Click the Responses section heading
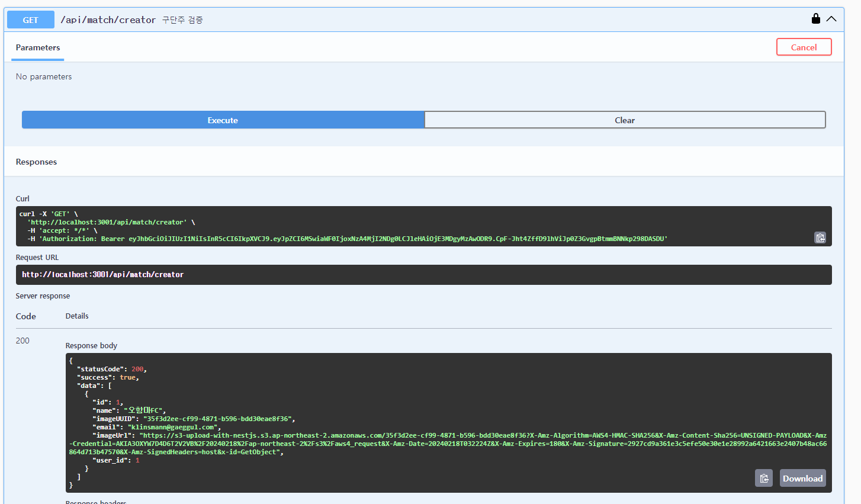The image size is (861, 504). [x=36, y=162]
